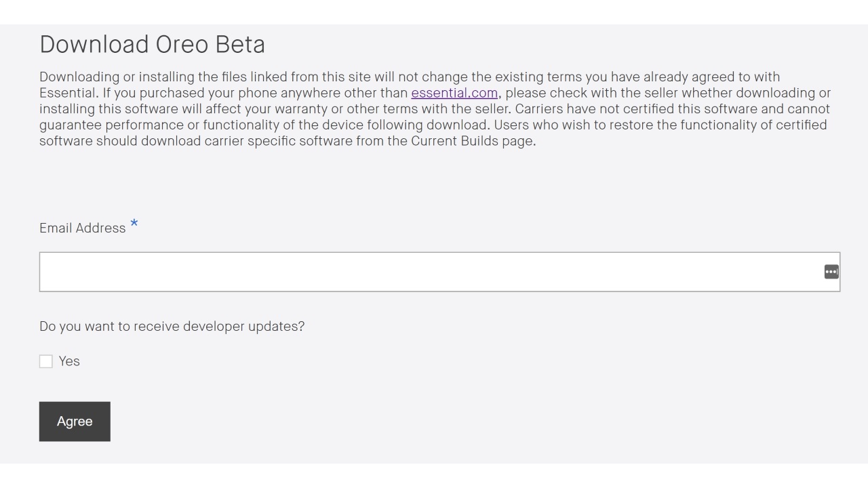The width and height of the screenshot is (868, 488).
Task: Click 'Current Builds page' text in the paragraph
Action: tap(473, 141)
